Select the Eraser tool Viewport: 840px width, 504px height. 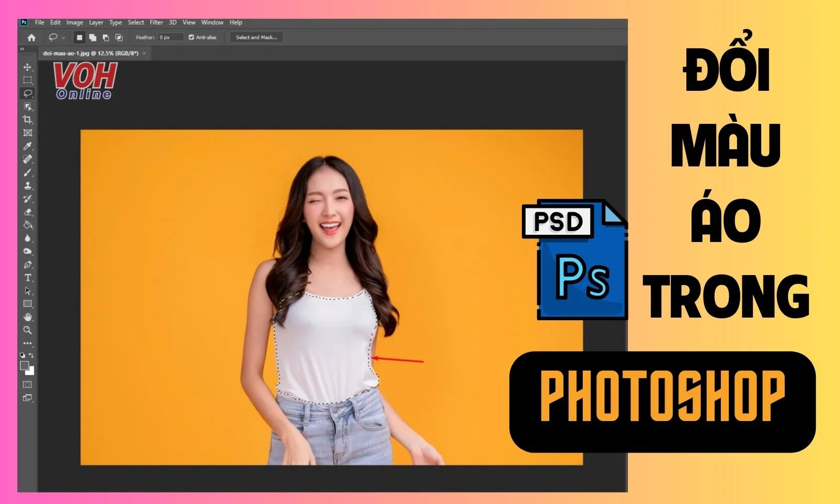coord(27,212)
